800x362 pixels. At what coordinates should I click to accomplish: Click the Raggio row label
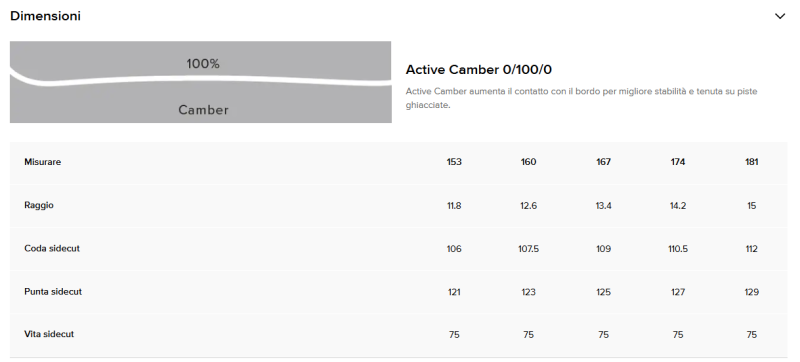39,205
